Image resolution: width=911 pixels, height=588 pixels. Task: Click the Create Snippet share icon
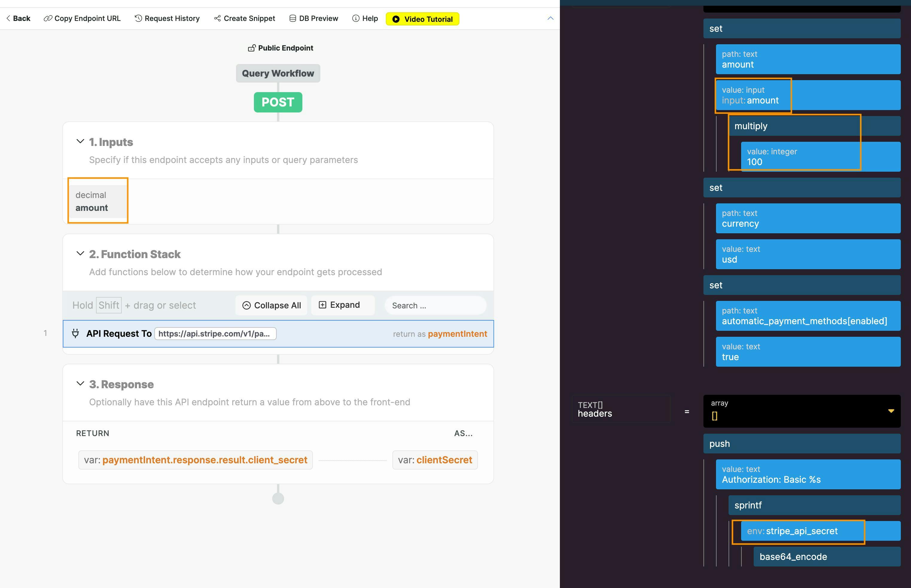click(x=217, y=18)
